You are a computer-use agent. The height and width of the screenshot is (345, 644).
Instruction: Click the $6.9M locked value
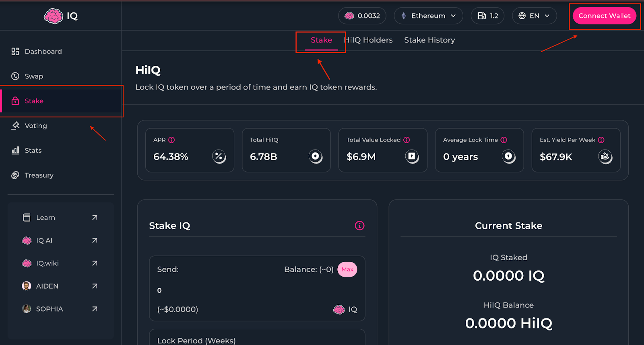tap(361, 157)
